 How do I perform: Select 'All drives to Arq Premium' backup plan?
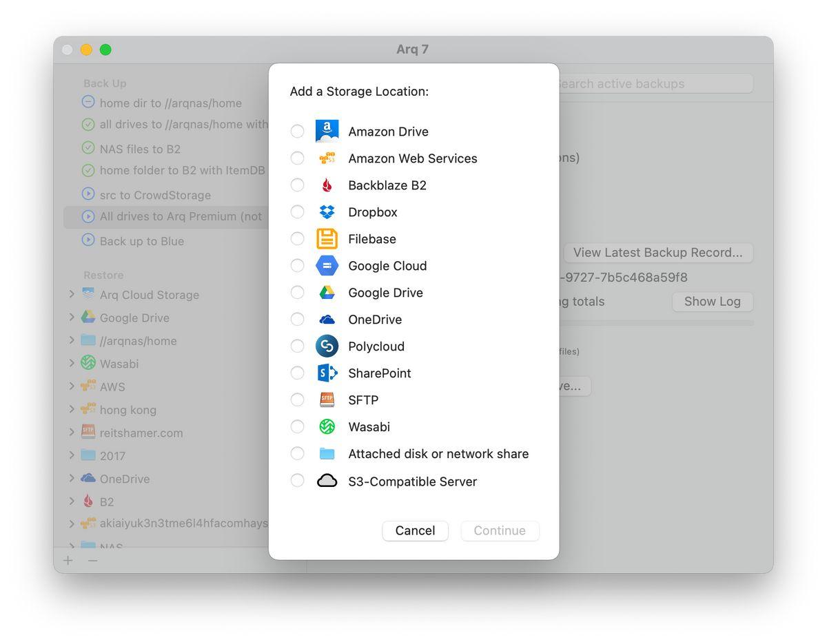click(166, 216)
